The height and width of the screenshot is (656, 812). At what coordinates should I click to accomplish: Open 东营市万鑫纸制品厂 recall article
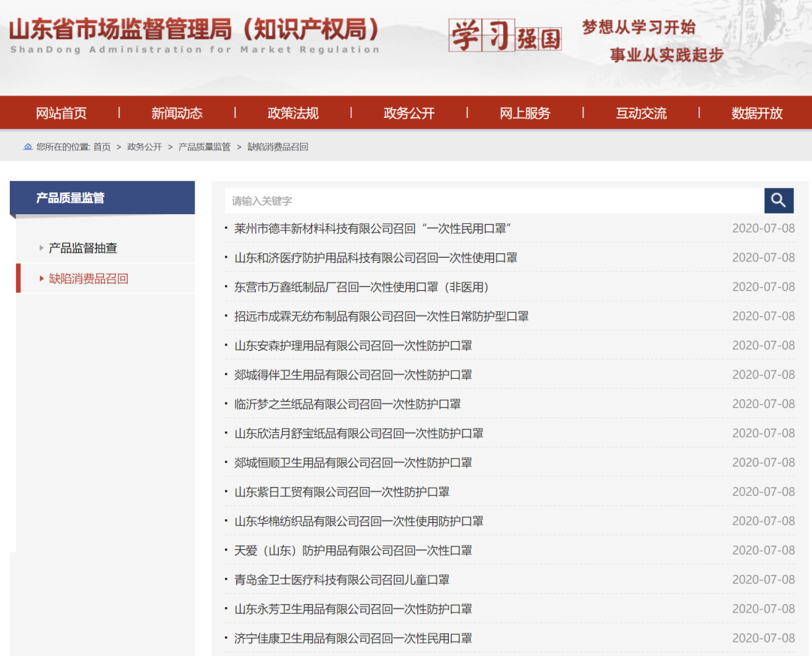pyautogui.click(x=362, y=287)
